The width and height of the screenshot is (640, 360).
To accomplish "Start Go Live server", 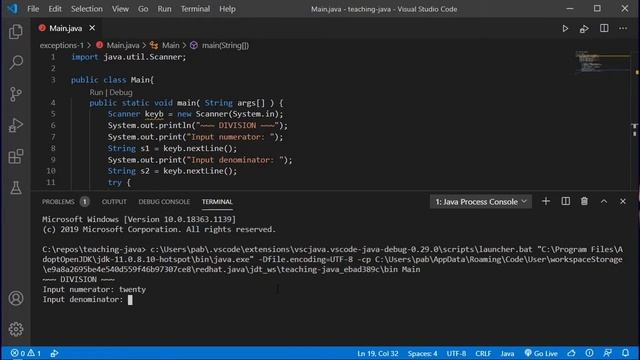I will click(541, 353).
